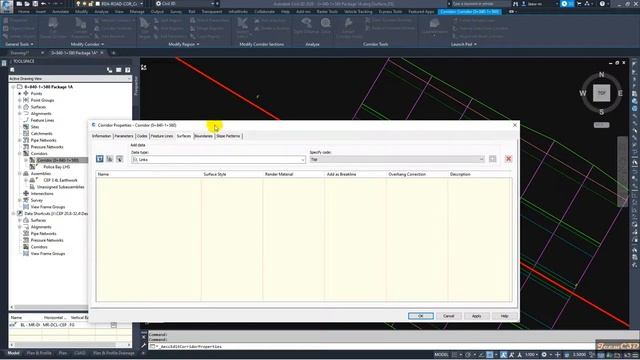Click the OK button in Corridor Properties
Screen dimensions: 640x360
click(421, 316)
